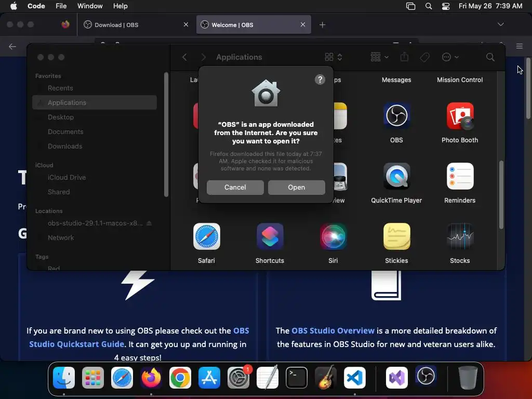Viewport: 532px width, 399px height.
Task: Select Applications in Finder sidebar
Action: coord(95,102)
